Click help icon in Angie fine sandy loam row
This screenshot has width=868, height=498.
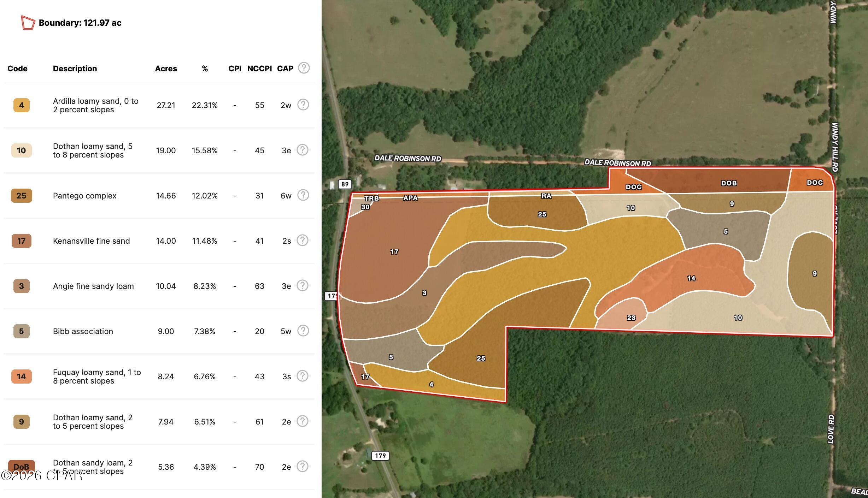302,286
